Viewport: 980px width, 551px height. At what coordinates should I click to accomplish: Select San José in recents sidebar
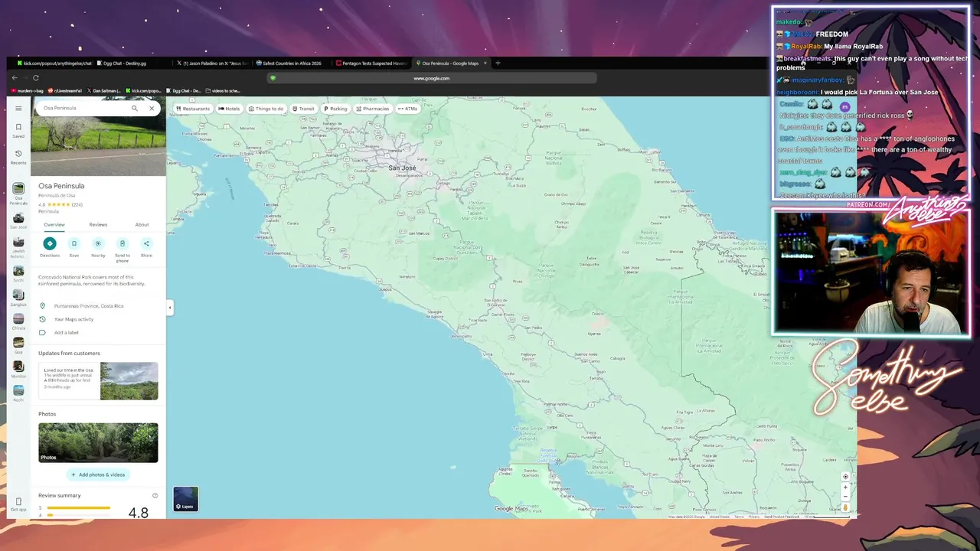click(18, 221)
